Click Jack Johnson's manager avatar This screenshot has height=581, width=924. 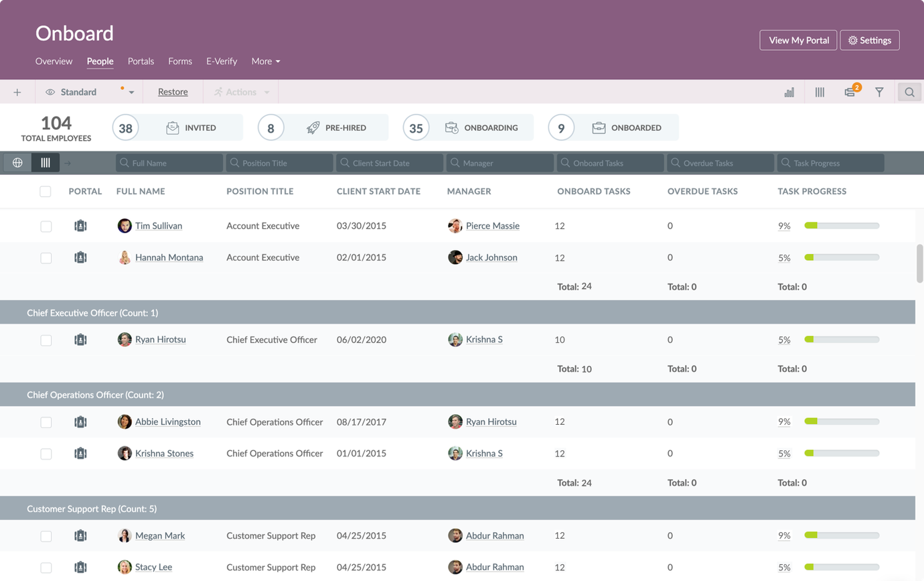point(455,257)
